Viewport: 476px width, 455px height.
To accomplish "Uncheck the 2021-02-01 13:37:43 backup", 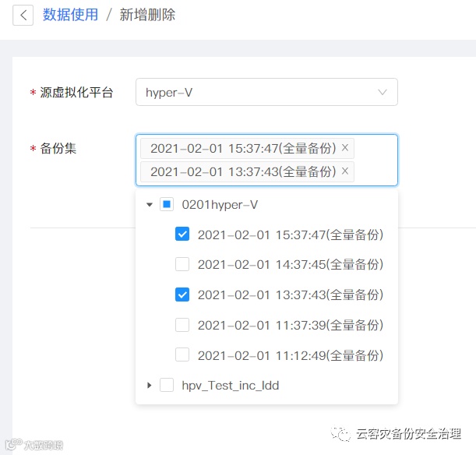I will coord(182,295).
